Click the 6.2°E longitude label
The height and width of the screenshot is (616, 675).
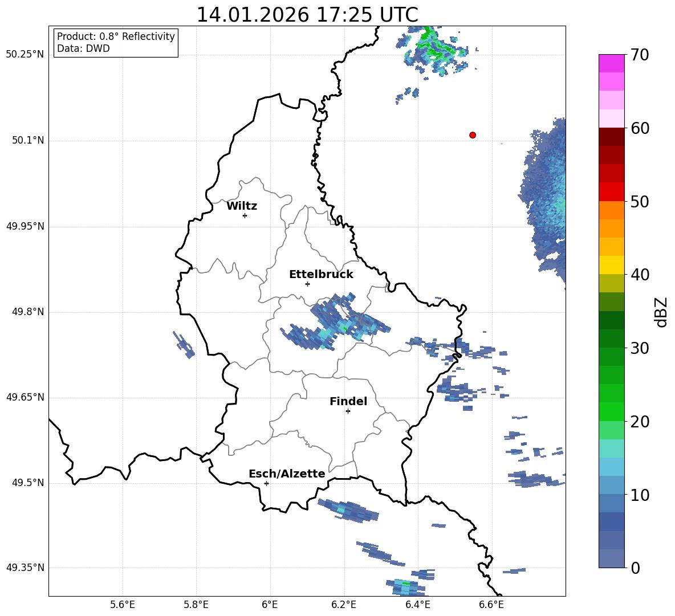344,605
